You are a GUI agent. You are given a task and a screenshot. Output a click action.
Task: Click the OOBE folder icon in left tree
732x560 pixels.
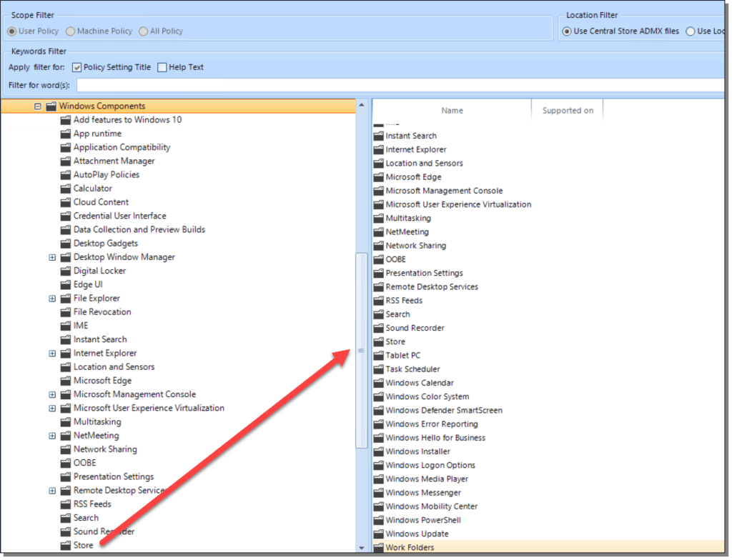point(65,462)
